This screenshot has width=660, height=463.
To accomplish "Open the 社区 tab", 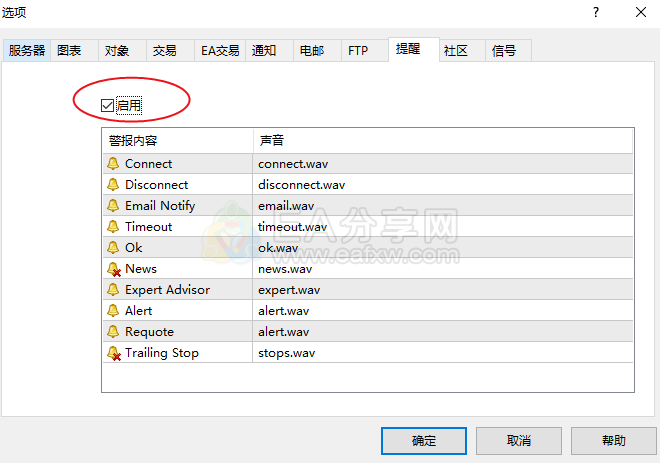I will (462, 51).
